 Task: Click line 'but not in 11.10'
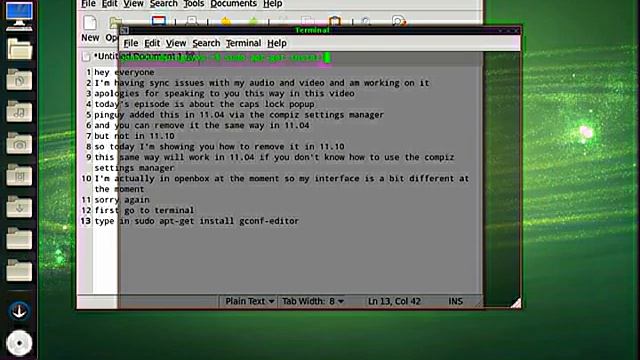tap(134, 136)
